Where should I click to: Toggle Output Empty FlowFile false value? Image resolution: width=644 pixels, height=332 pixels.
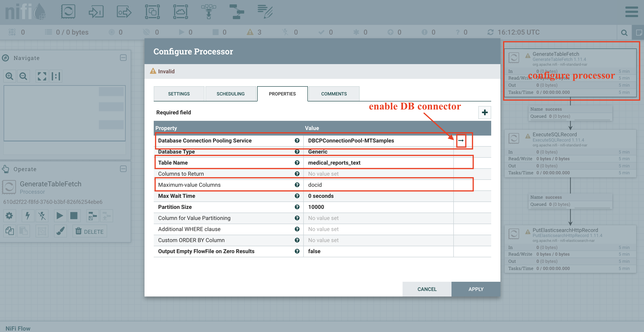(378, 251)
